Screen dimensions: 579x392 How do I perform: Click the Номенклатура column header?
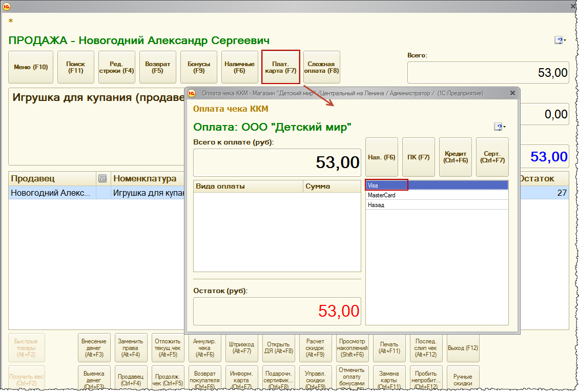(x=148, y=179)
